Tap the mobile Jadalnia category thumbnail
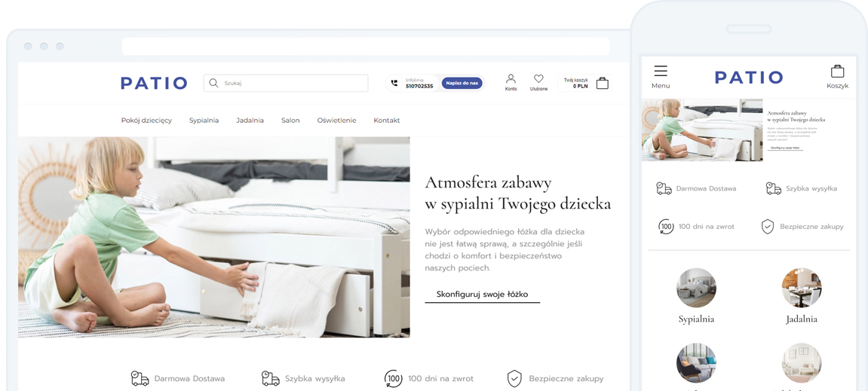 pos(801,288)
